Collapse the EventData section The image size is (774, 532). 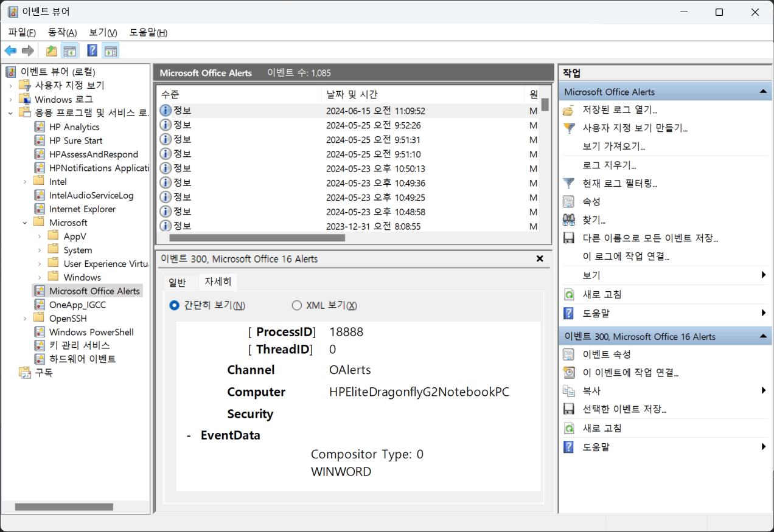[190, 435]
